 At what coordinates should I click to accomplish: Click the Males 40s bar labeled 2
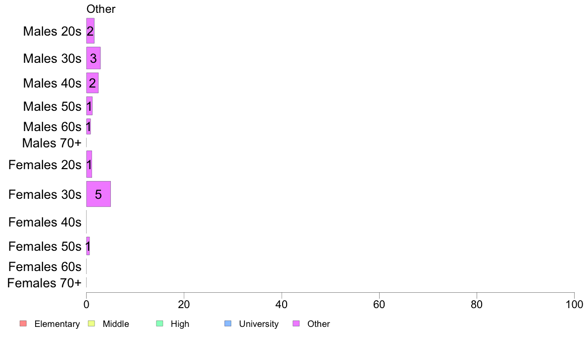click(x=92, y=83)
